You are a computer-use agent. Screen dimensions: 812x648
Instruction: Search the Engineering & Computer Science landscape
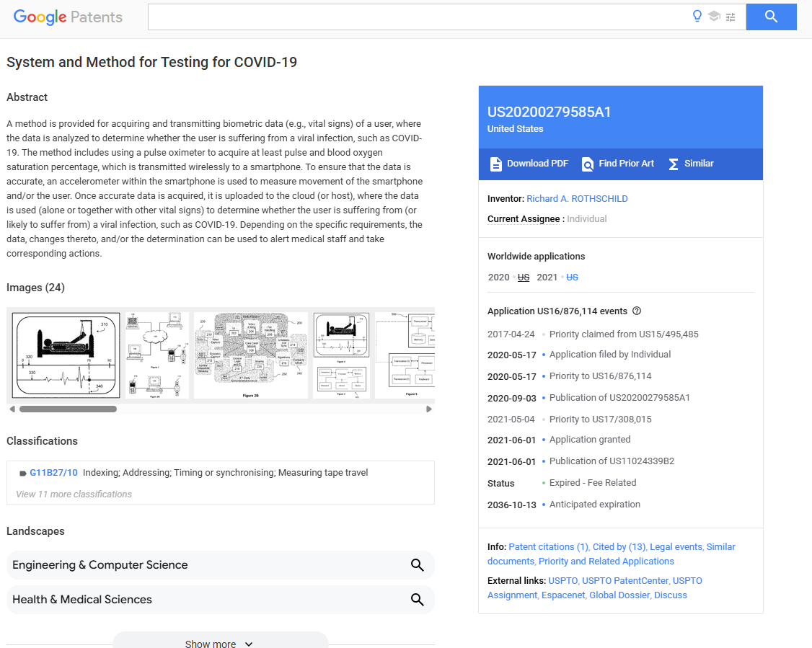click(x=417, y=565)
